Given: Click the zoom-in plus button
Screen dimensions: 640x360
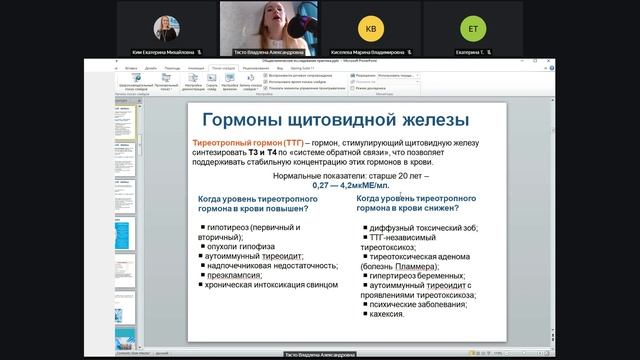Looking at the screenshot, I should click(540, 353).
